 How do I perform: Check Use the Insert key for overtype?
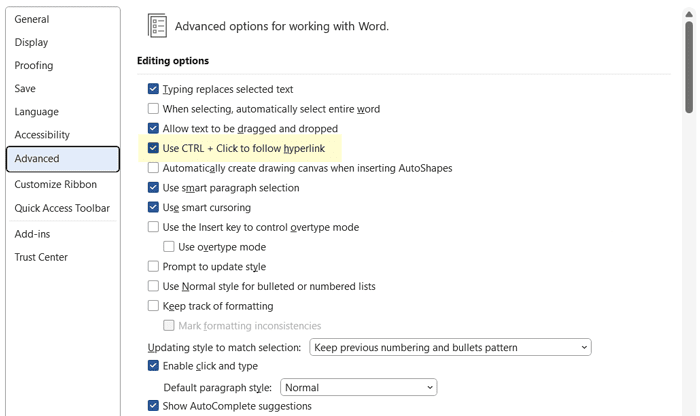pyautogui.click(x=153, y=228)
